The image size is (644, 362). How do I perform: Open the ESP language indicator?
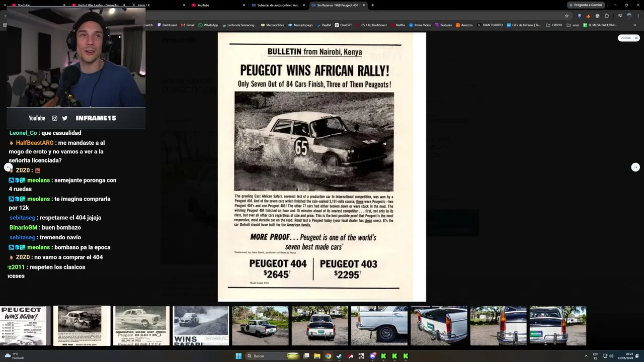click(x=596, y=356)
